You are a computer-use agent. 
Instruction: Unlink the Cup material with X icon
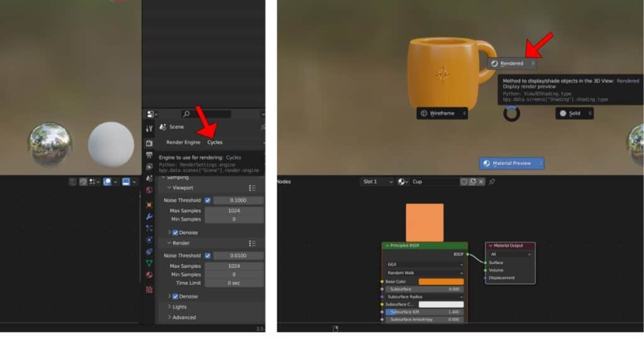coord(481,182)
